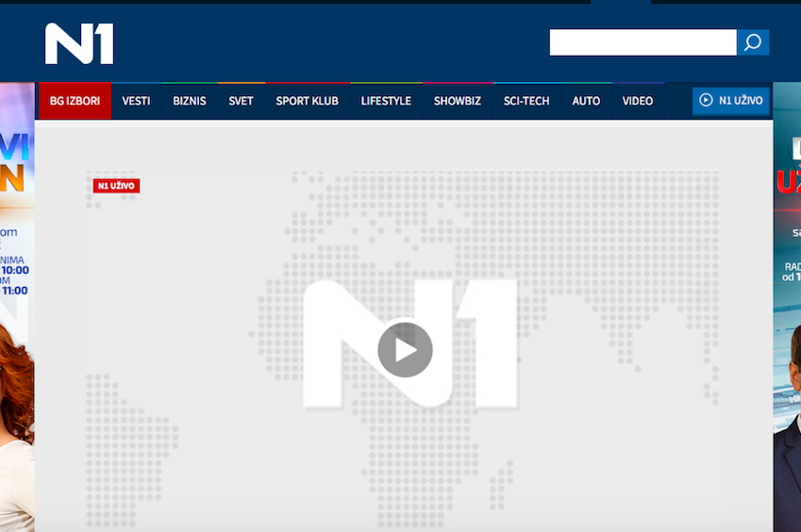Open the left side banner ad
Viewport: 801px width, 532px height.
click(17, 307)
